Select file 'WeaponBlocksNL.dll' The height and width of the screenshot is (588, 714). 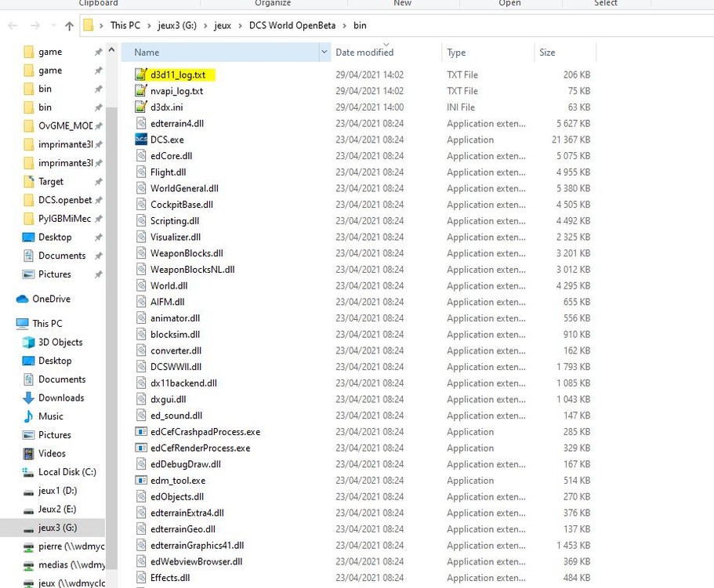(193, 269)
